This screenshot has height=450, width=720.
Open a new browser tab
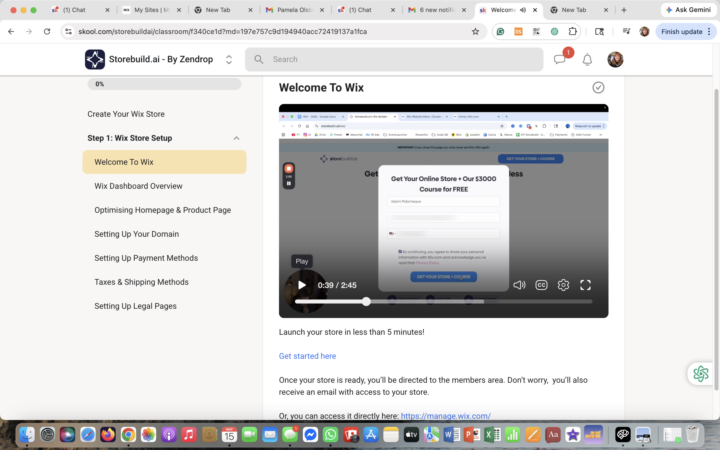(624, 10)
